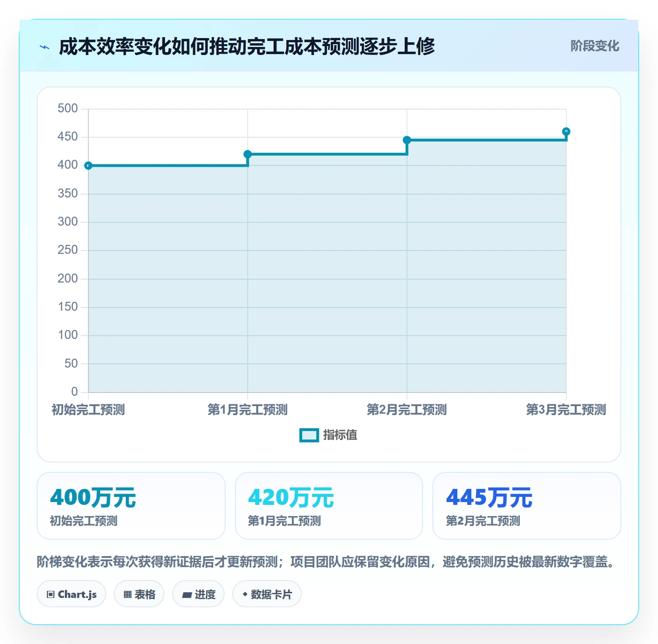Select the 第2月完工预测 data point at 445
The height and width of the screenshot is (644, 658).
[407, 140]
